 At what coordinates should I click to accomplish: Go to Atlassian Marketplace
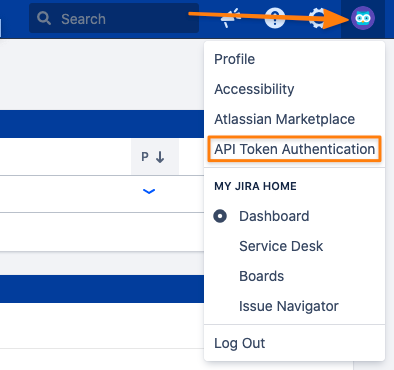284,119
